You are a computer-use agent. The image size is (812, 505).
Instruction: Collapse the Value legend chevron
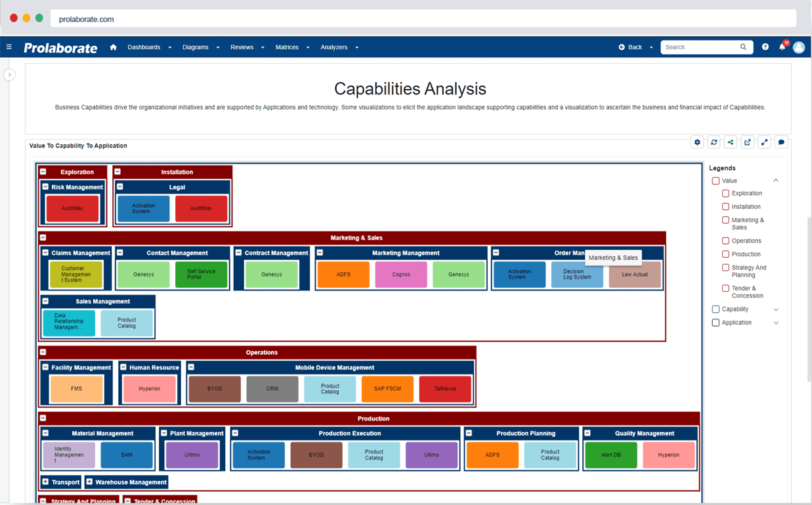[776, 180]
